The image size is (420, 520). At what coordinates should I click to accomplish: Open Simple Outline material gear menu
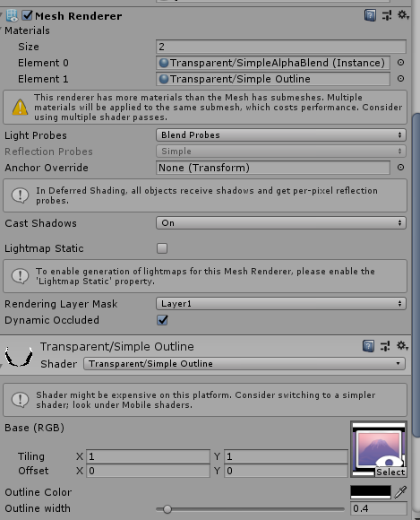click(402, 346)
